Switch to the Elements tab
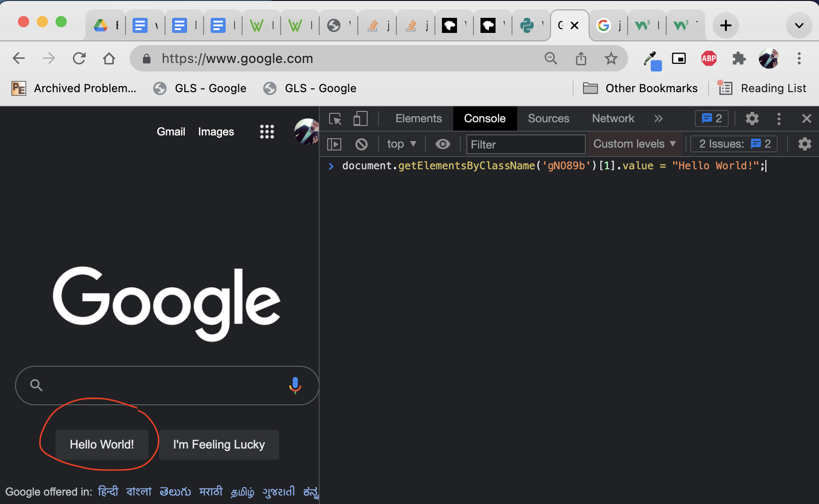Viewport: 819px width, 504px height. 418,118
